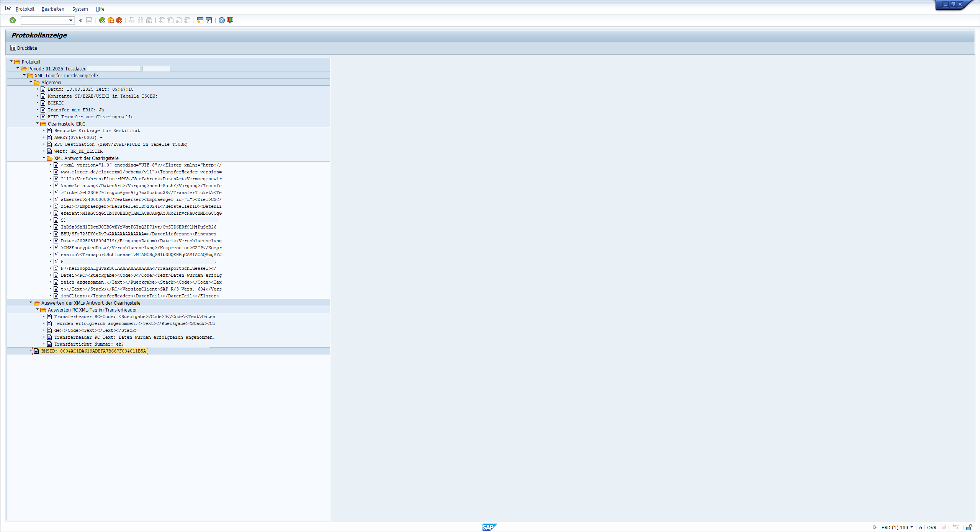Collapse XML Antwort der Clearingstelle node
The height and width of the screenshot is (532, 980).
44,158
